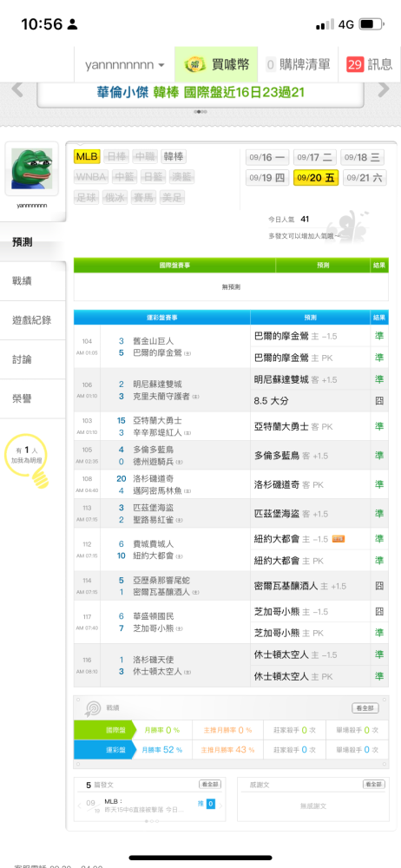
Task: Choose date 09/16 一
Action: tap(268, 157)
